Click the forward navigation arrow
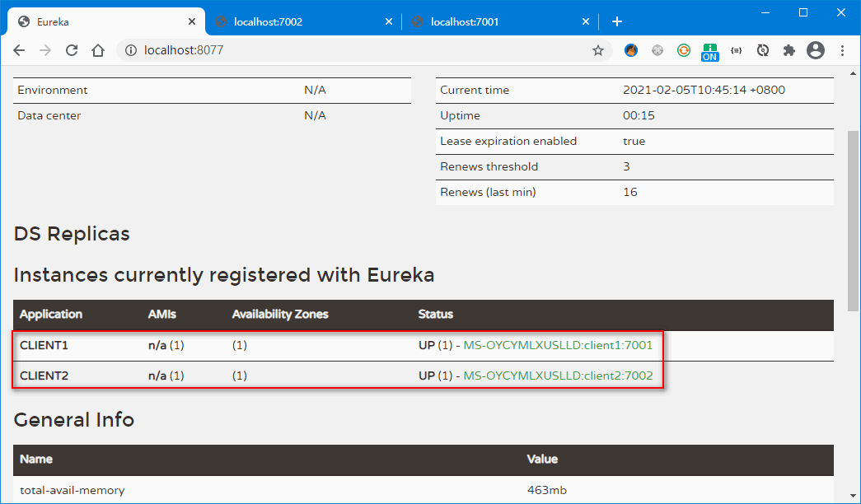Viewport: 861px width, 504px height. tap(45, 50)
